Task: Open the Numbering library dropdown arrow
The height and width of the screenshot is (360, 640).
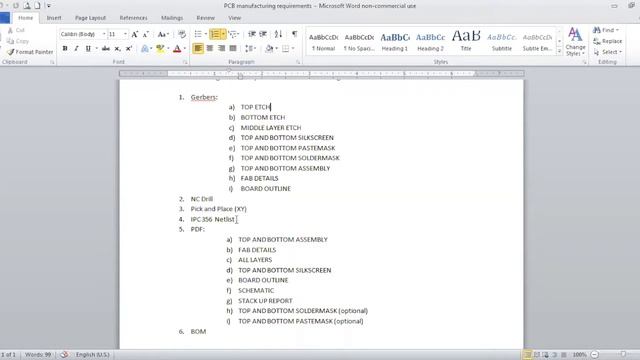Action: pyautogui.click(x=223, y=34)
